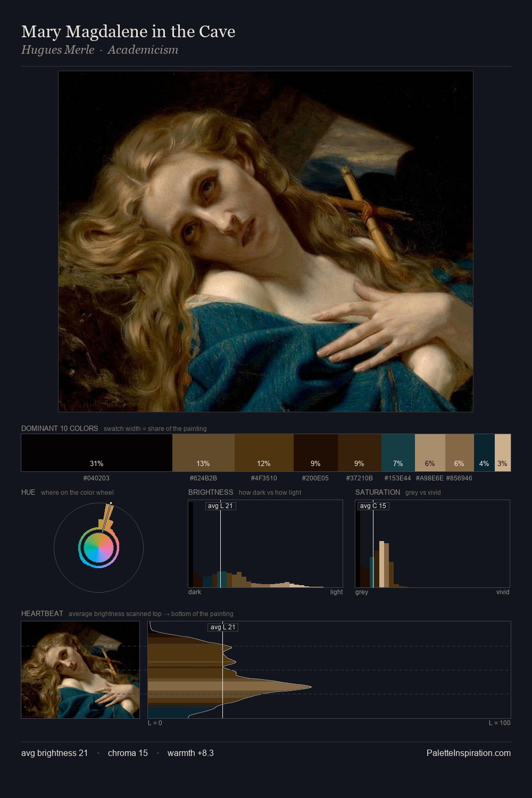Click the 9% swatch above #200E05
The image size is (532, 798).
(x=315, y=453)
